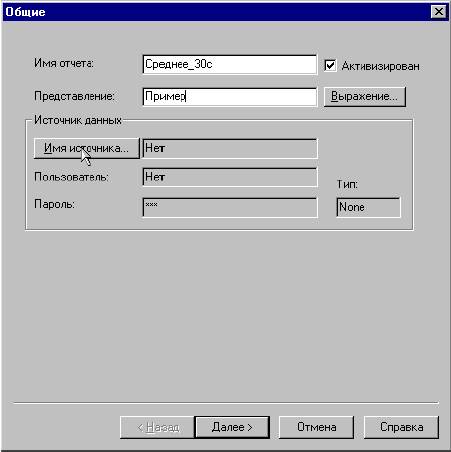Click the Тип: label
This screenshot has width=451, height=452.
click(347, 184)
